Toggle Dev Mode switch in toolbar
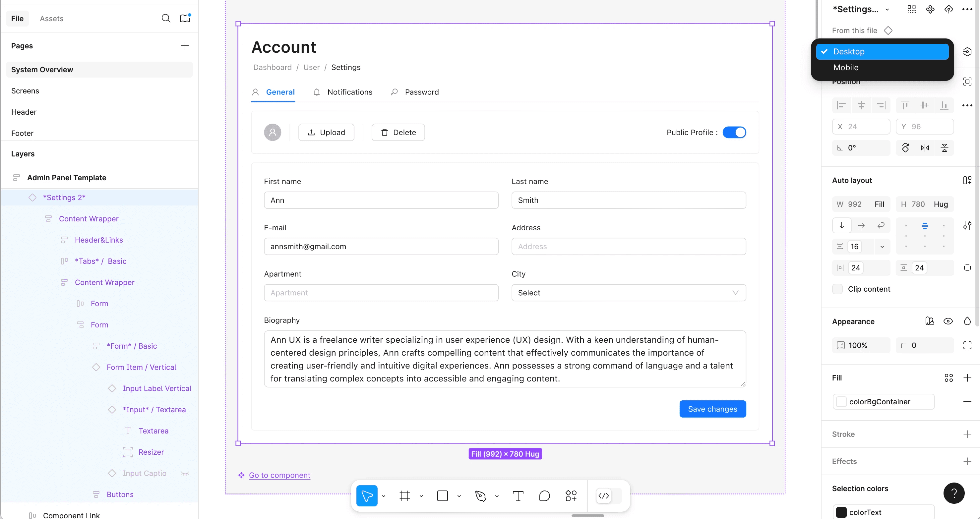This screenshot has height=519, width=980. coord(609,496)
